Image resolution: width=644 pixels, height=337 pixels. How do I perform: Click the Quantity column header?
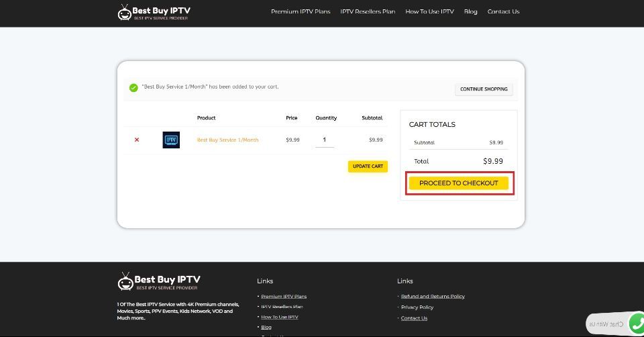point(326,118)
